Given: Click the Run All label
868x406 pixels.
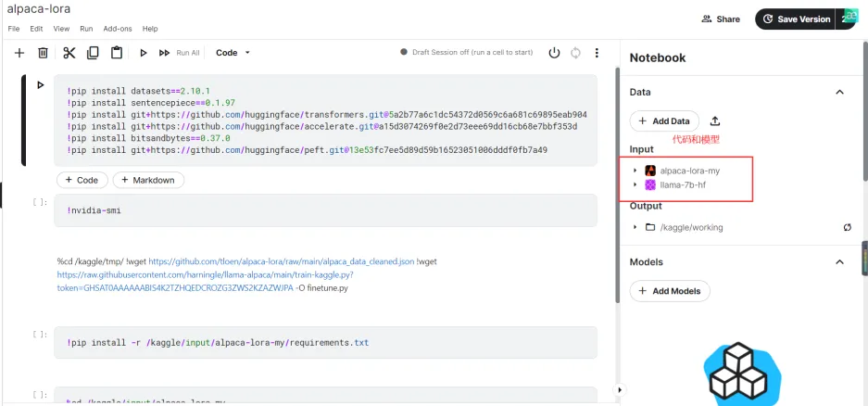Looking at the screenshot, I should coord(188,53).
